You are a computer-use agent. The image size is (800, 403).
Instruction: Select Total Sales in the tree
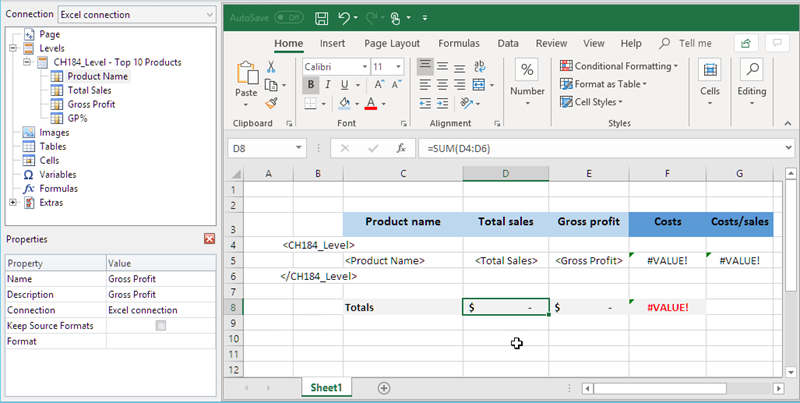pyautogui.click(x=90, y=90)
